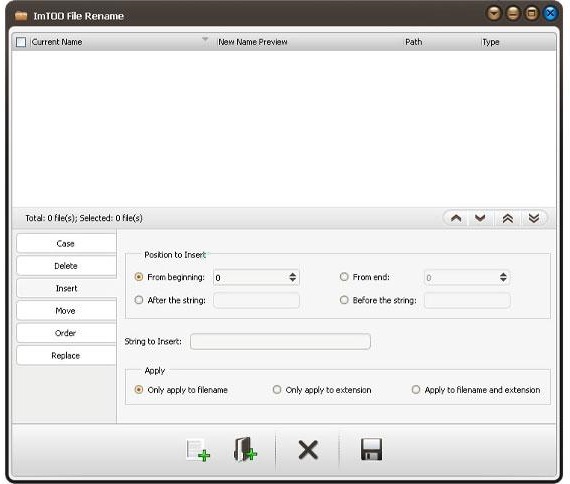Image resolution: width=570 pixels, height=484 pixels.
Task: Click the Remove (X) toolbar icon
Action: pyautogui.click(x=308, y=450)
